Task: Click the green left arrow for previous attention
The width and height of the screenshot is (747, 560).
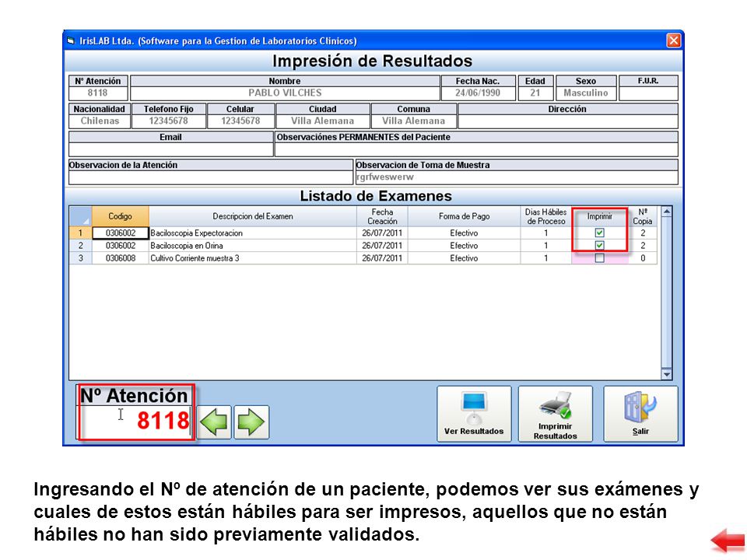Action: click(x=214, y=422)
